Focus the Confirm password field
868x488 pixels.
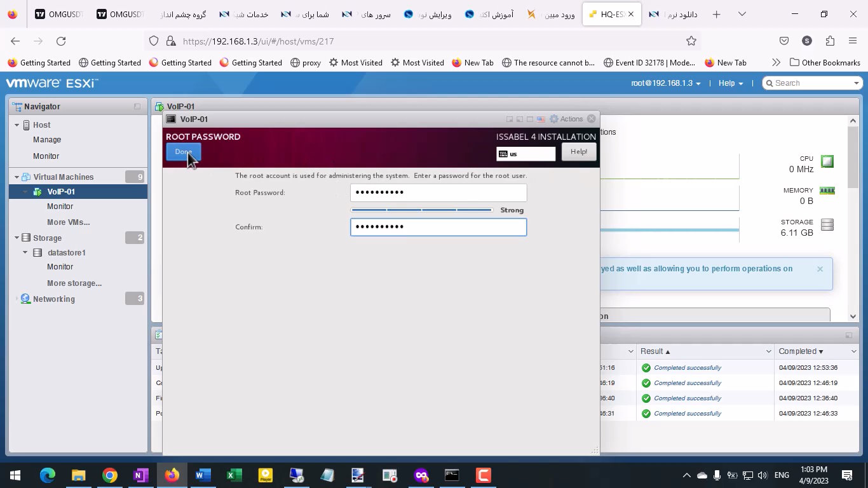pyautogui.click(x=438, y=227)
